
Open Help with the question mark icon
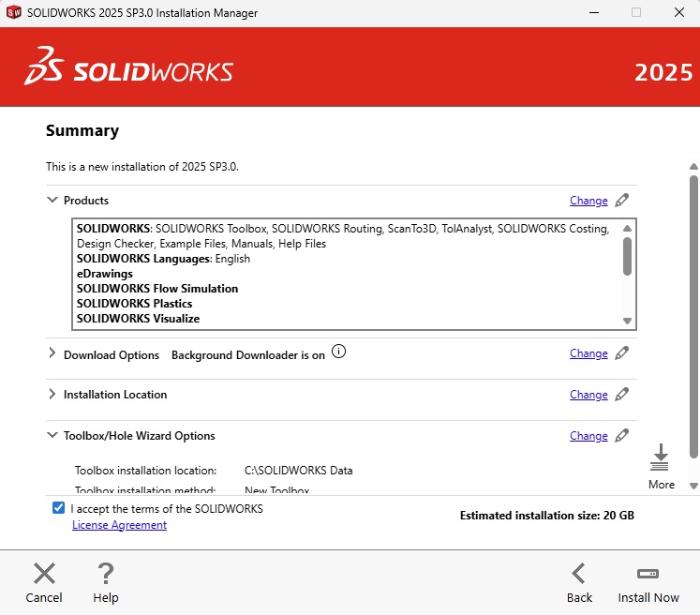coord(106,574)
